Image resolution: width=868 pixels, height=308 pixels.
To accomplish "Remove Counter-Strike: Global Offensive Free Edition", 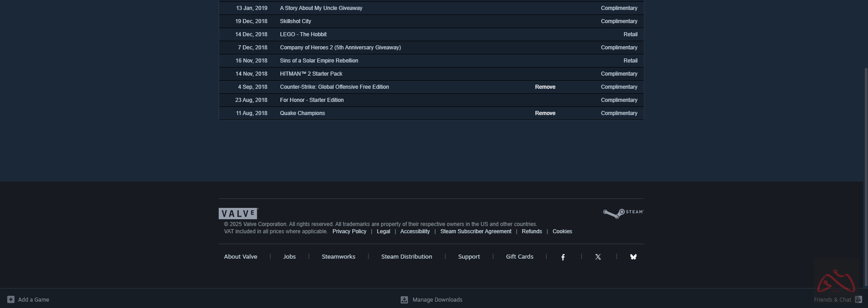I will point(545,87).
